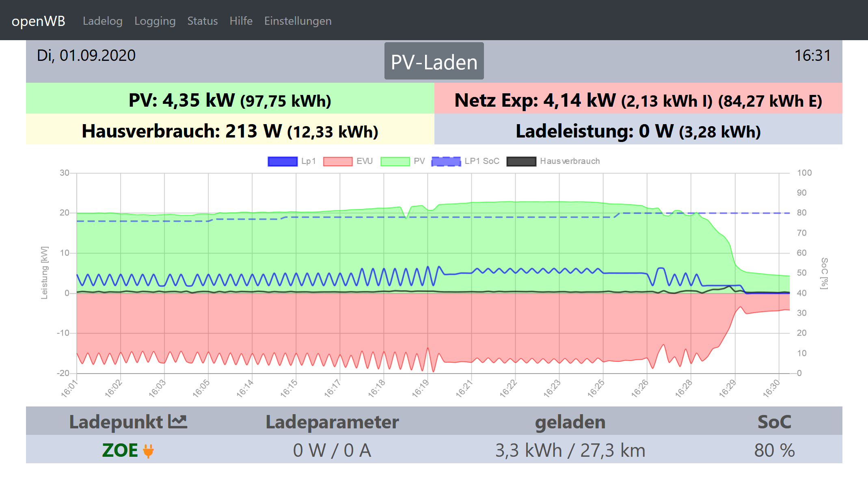The width and height of the screenshot is (868, 488).
Task: Hide LP1 SoC dashed legend entry
Action: pos(446,161)
